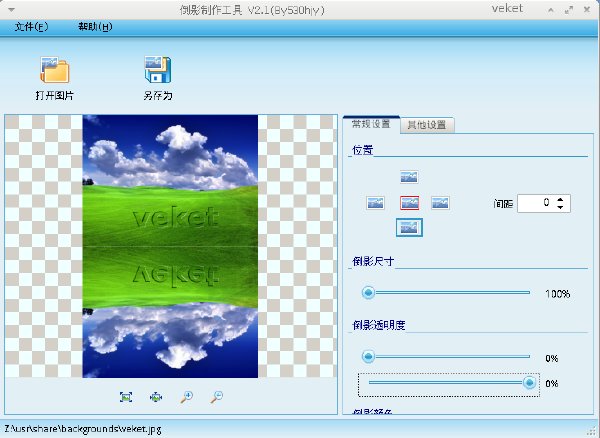
Task: Place the reflection on the left using the left position icon
Action: click(x=375, y=203)
